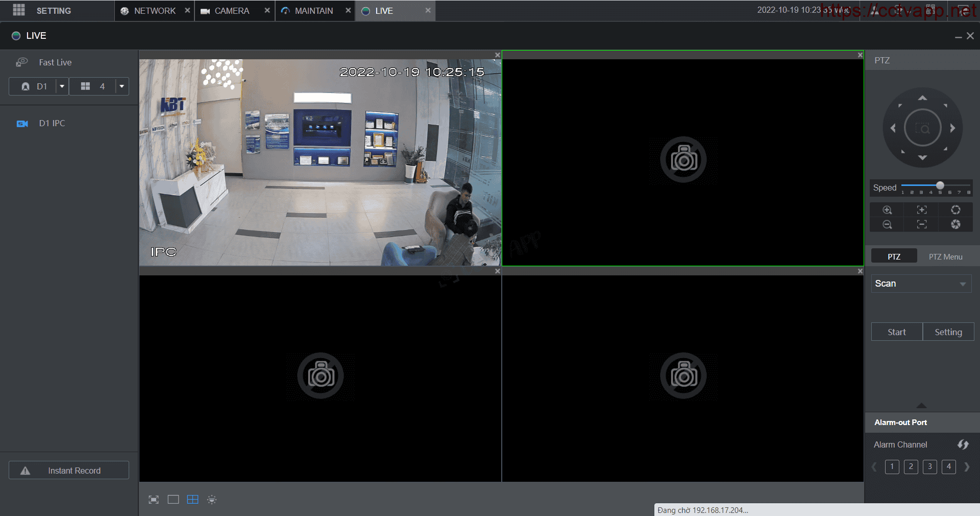Click the focus near plus bracket icon

[x=921, y=210]
